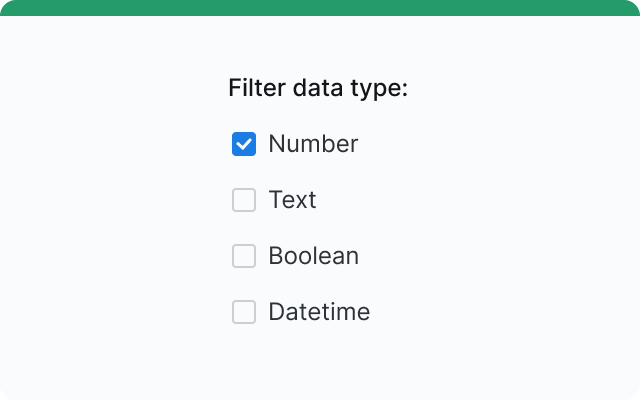Uncheck the Number checkbox
This screenshot has width=640, height=400.
click(244, 144)
